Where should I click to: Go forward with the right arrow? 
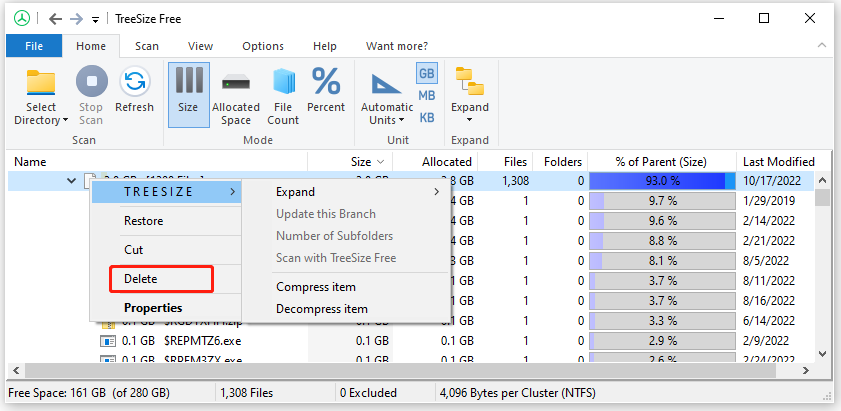click(x=77, y=19)
